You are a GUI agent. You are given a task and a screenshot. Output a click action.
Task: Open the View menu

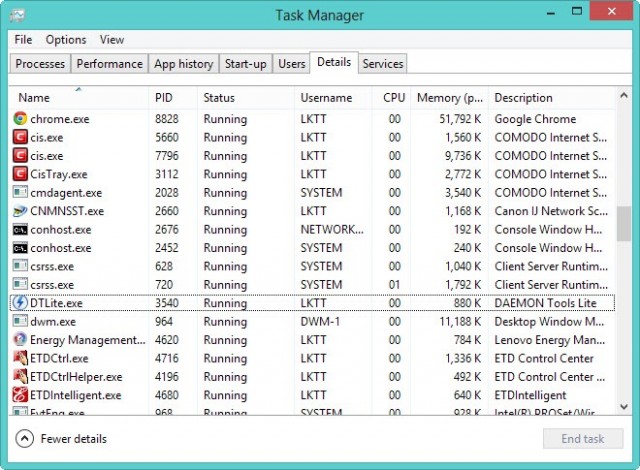pyautogui.click(x=112, y=40)
